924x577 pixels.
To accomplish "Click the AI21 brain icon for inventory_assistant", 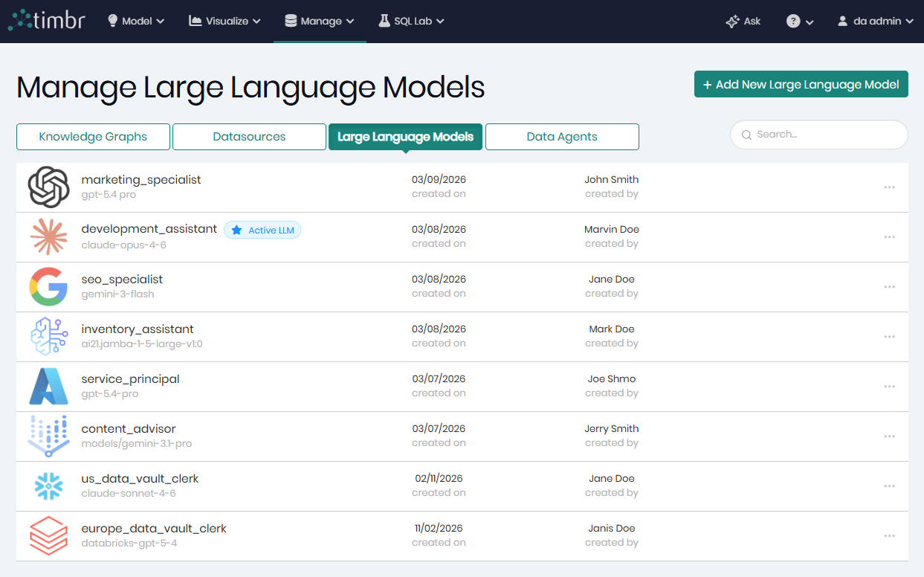I will pos(48,336).
